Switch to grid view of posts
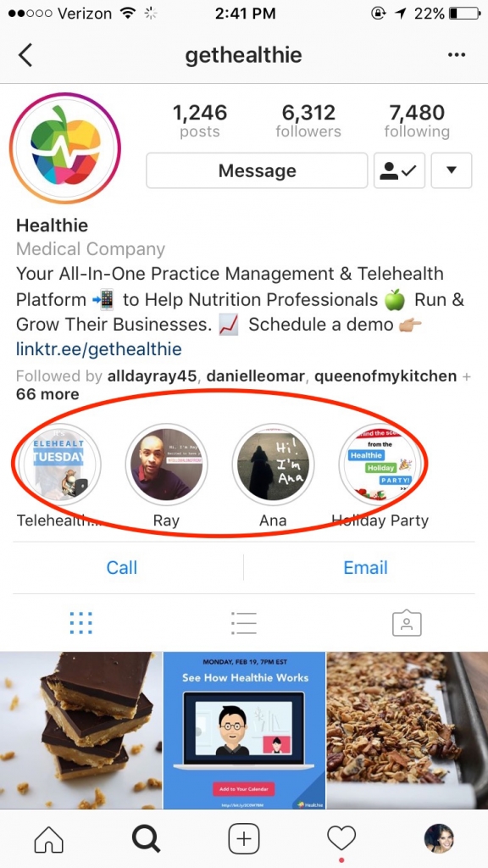This screenshot has height=868, width=488. pos(81,623)
